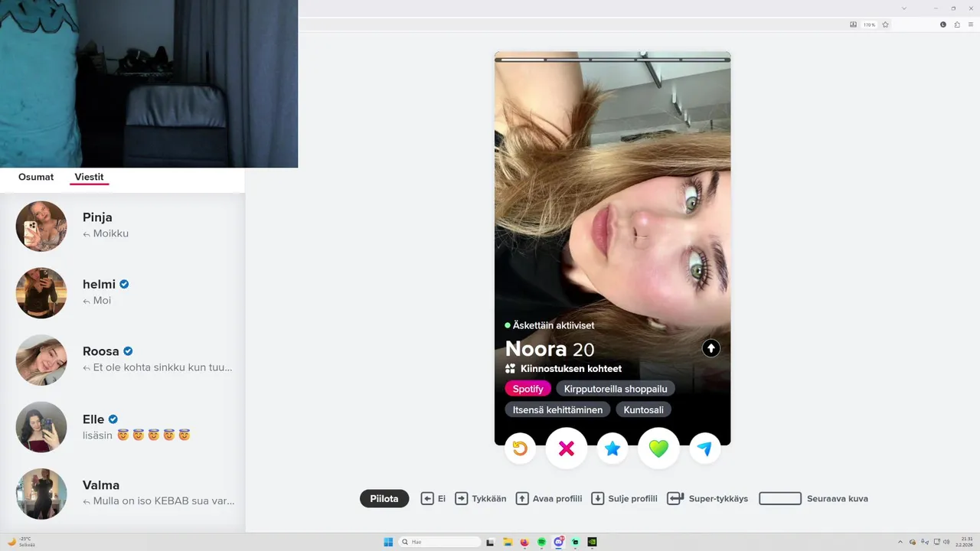
Task: Open the conversation with helmi
Action: [122, 292]
